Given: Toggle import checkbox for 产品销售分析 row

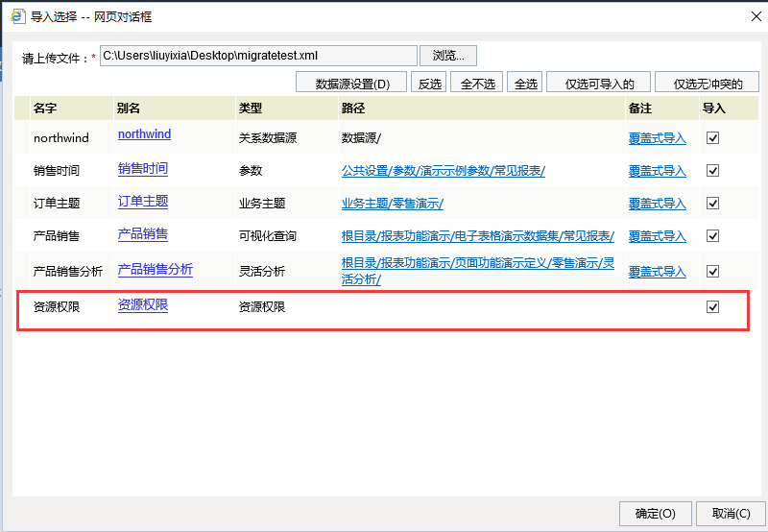Looking at the screenshot, I should [x=712, y=272].
